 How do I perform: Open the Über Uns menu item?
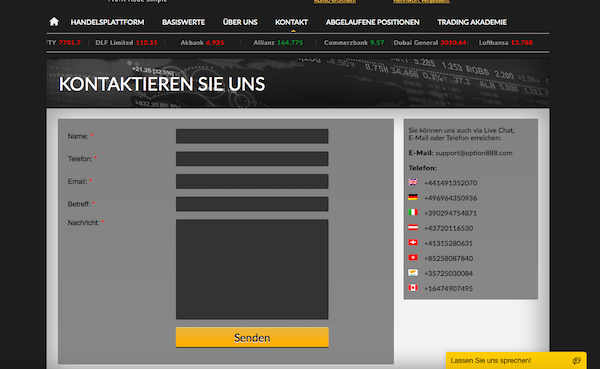click(240, 22)
